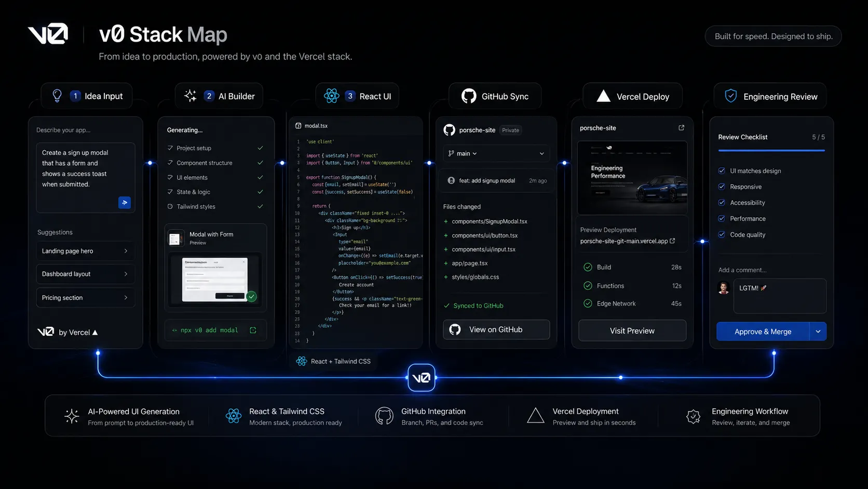Click the State & logic completed checkmark

(x=260, y=192)
